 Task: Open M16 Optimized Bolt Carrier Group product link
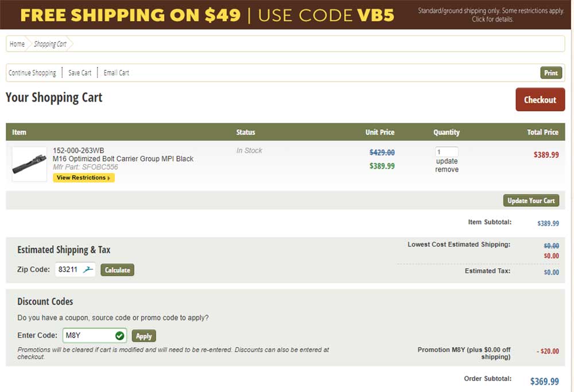[123, 159]
